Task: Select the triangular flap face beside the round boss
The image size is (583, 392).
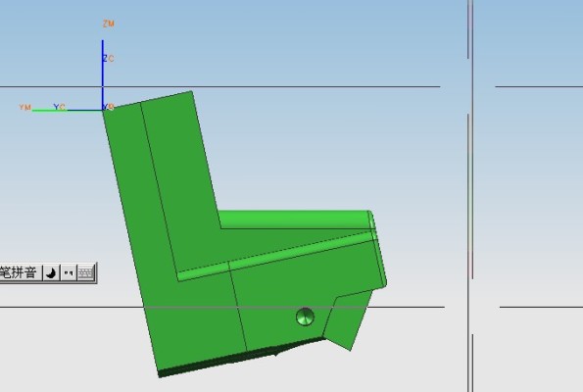Action: click(x=348, y=319)
